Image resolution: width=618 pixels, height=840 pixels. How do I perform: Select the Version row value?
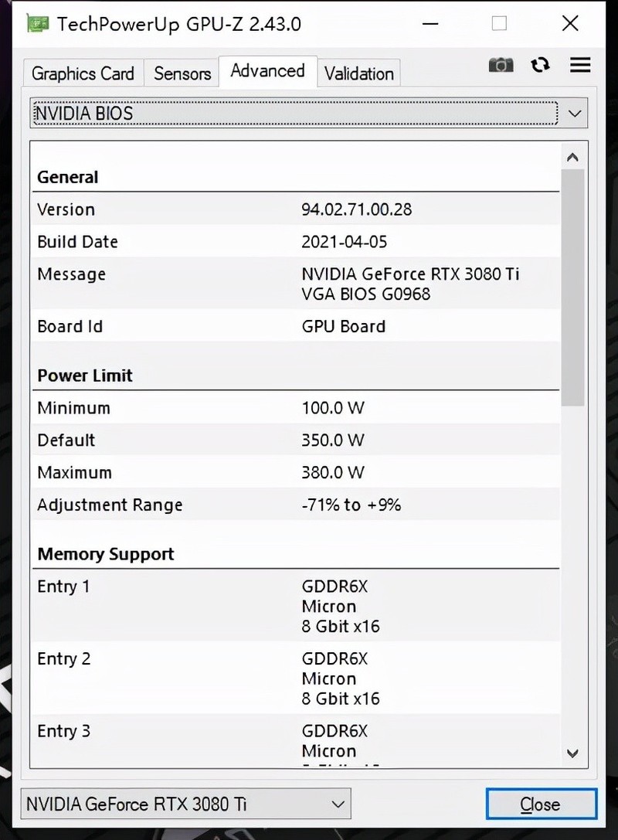click(x=356, y=209)
